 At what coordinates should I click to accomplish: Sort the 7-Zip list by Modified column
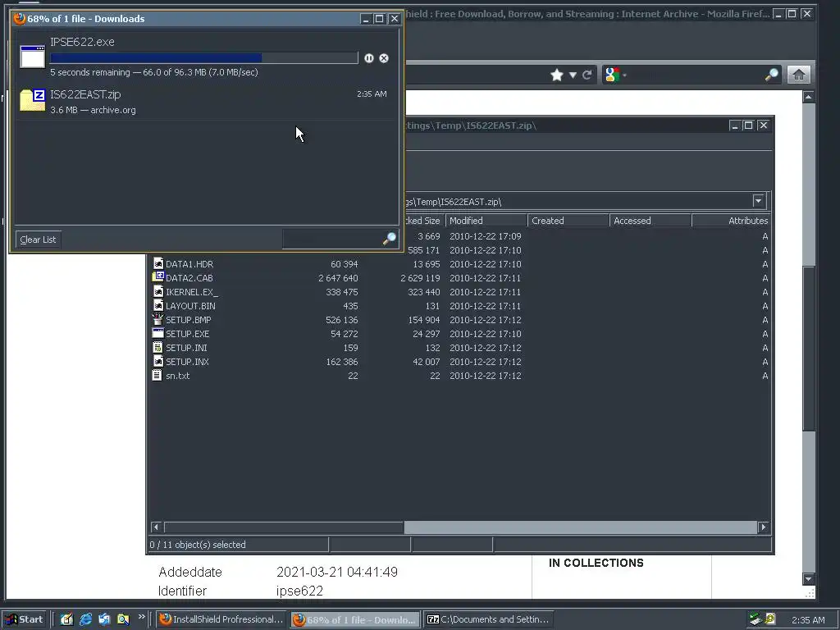486,221
